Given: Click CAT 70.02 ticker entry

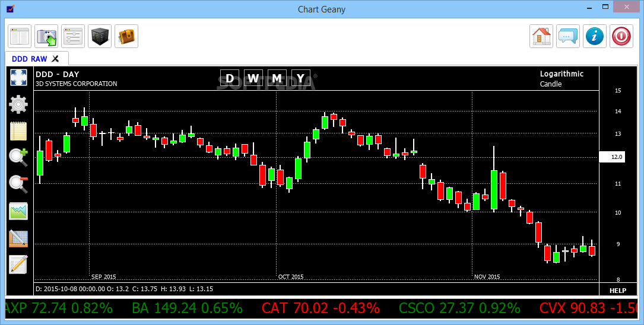Looking at the screenshot, I should tap(321, 308).
